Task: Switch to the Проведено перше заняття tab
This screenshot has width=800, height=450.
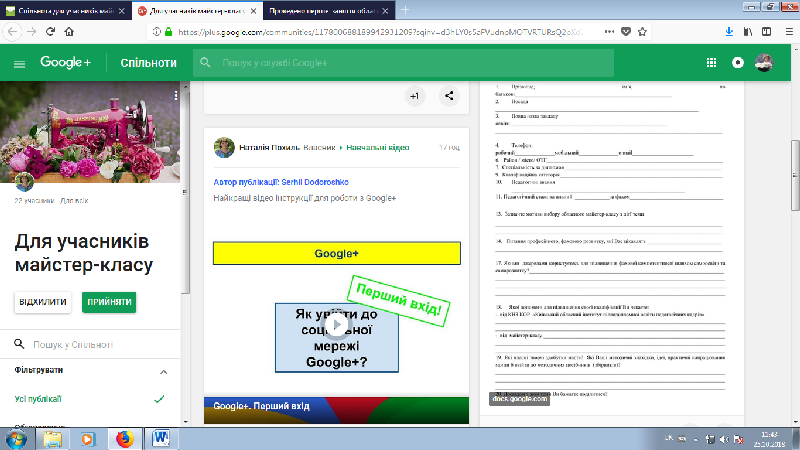Action: point(329,11)
